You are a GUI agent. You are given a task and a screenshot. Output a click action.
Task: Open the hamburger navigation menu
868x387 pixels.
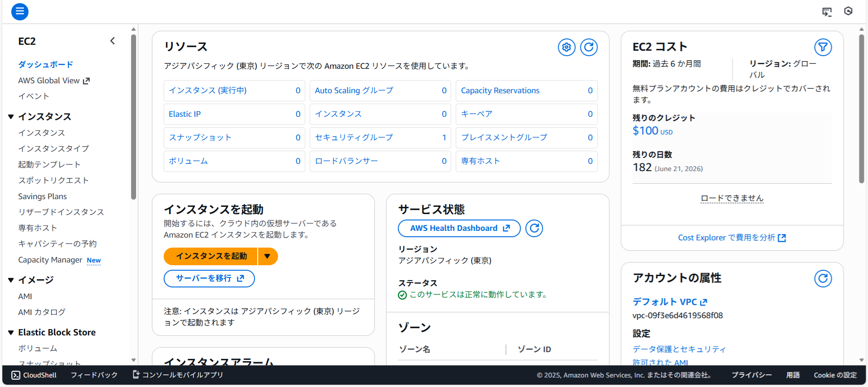[x=20, y=11]
